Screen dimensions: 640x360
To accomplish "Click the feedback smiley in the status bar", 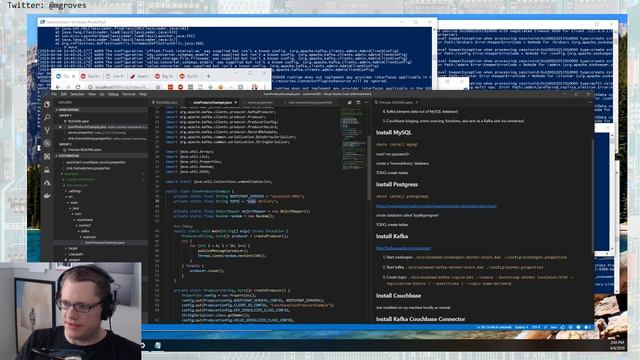I will tap(578, 327).
